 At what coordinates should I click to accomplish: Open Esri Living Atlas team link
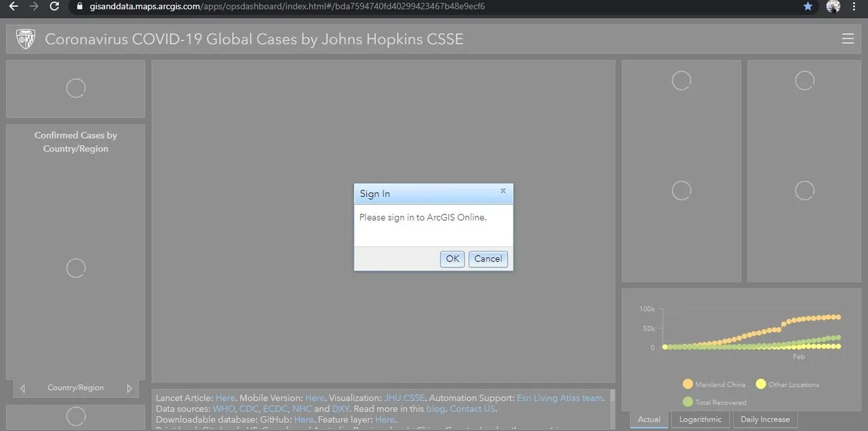pyautogui.click(x=559, y=398)
